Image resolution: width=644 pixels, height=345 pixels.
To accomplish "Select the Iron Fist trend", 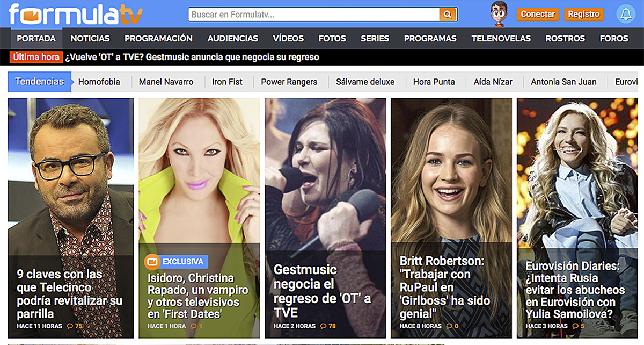I will tap(227, 82).
